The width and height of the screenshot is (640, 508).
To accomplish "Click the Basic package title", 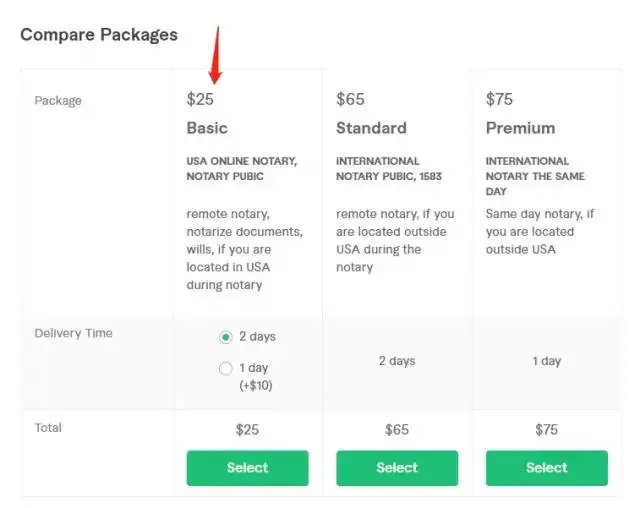I will pyautogui.click(x=207, y=128).
